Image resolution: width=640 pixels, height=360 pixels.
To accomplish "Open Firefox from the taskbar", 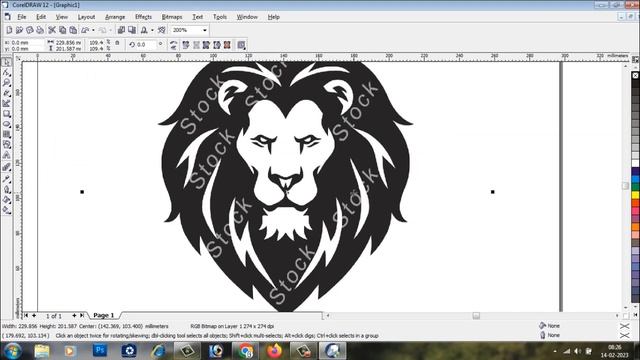I will (274, 351).
